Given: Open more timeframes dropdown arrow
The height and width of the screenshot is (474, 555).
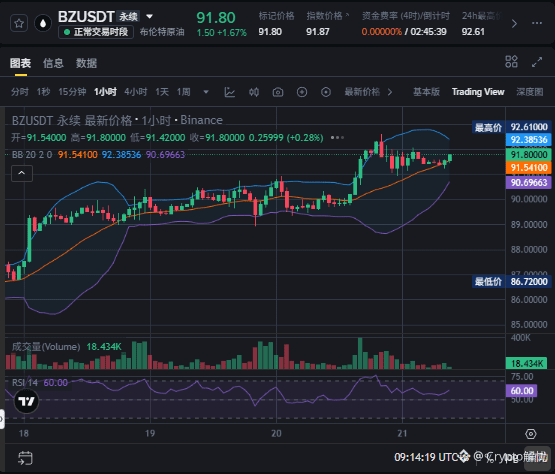Looking at the screenshot, I should point(206,92).
